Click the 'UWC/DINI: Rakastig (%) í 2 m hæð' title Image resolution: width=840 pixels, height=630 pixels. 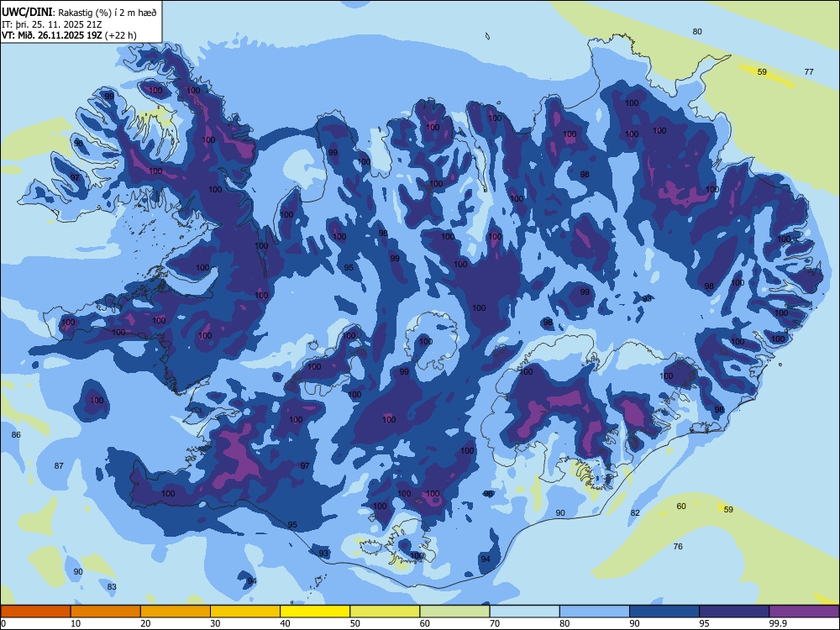pos(79,13)
